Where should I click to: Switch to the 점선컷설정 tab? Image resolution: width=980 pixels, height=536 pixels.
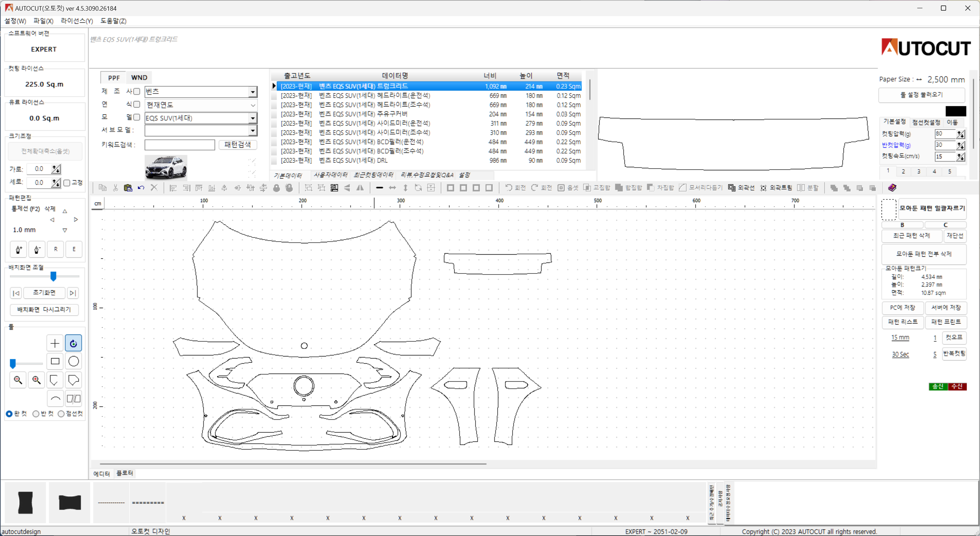point(926,122)
